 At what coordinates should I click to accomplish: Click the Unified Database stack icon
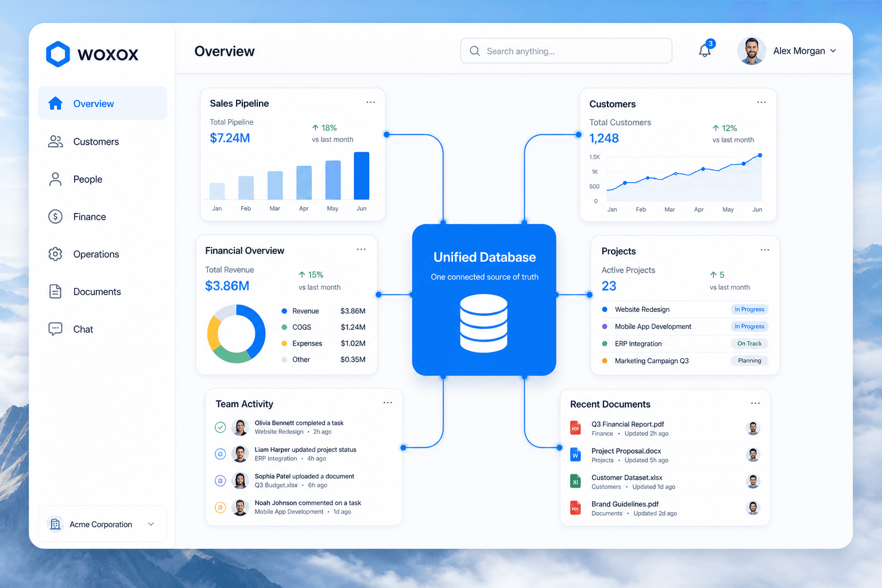click(484, 323)
